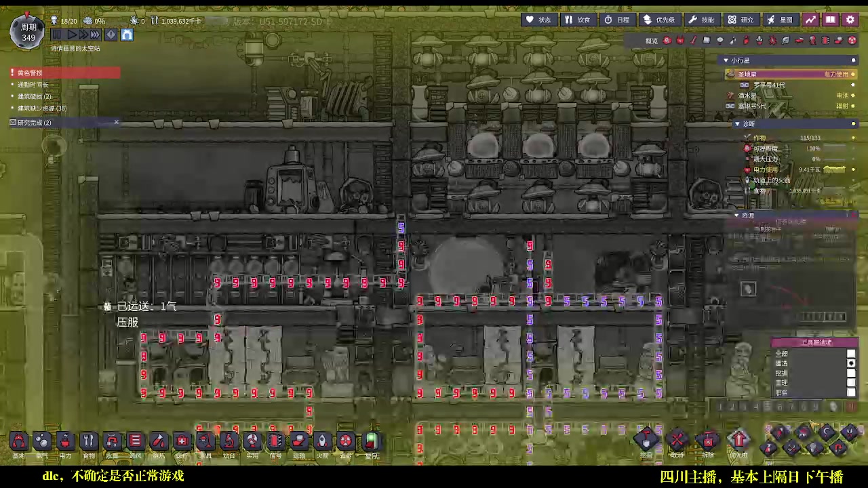Toggle the radiation overlay icon
This screenshot has width=868, height=488.
[x=852, y=41]
